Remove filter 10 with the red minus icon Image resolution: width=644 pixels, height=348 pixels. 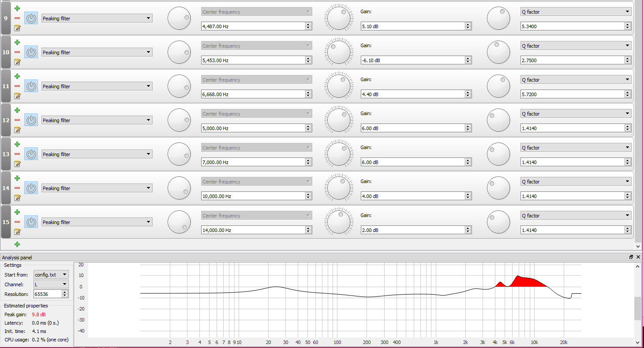17,52
